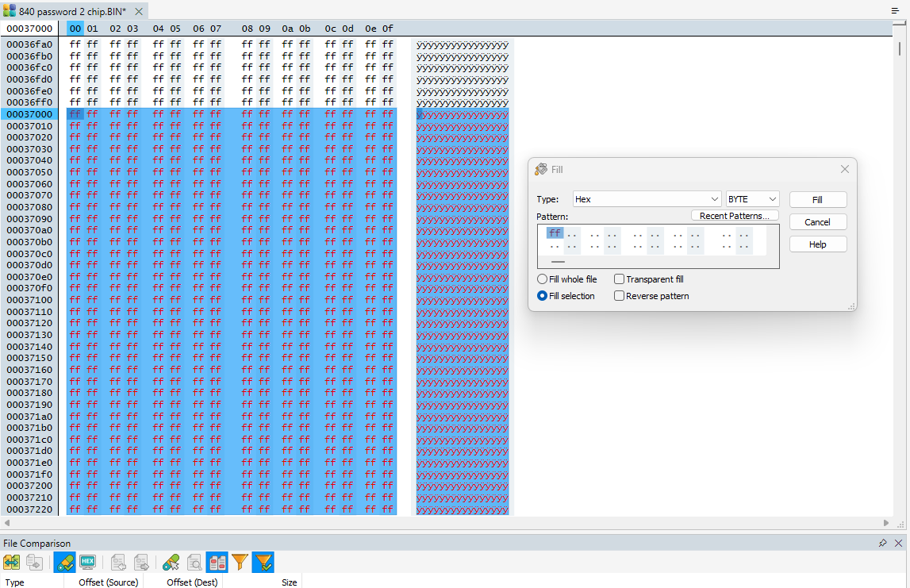
Task: Close the Fill dialog
Action: click(845, 169)
